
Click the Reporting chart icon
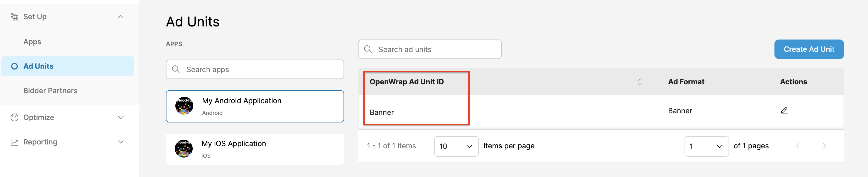point(15,142)
